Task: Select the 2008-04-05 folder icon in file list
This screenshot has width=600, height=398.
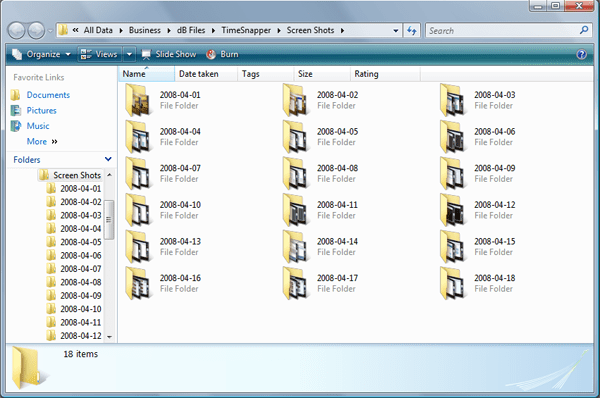Action: tap(295, 137)
